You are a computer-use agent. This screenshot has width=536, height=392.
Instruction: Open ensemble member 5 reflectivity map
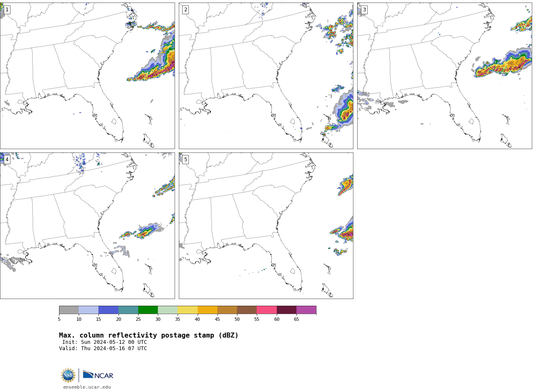[x=266, y=226]
